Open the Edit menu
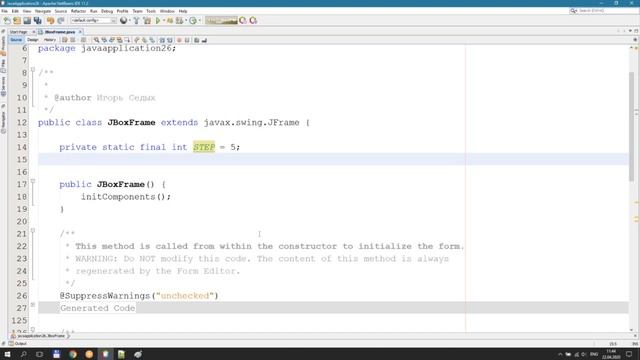The height and width of the screenshot is (360, 640). [15, 11]
